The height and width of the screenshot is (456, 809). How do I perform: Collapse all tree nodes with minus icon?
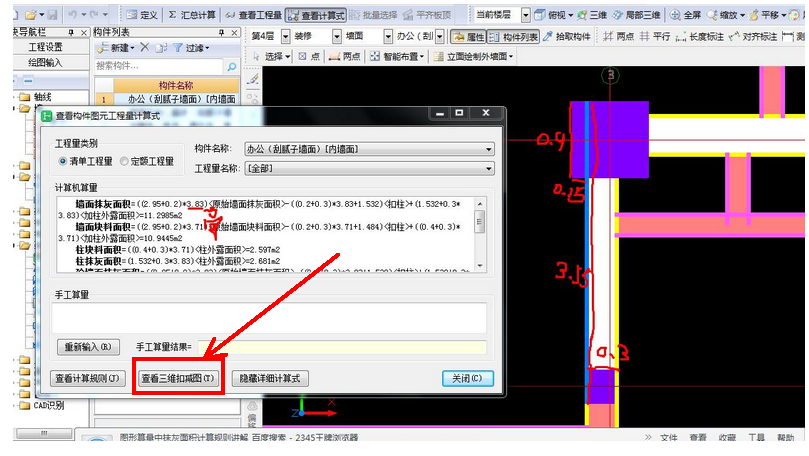(28, 81)
